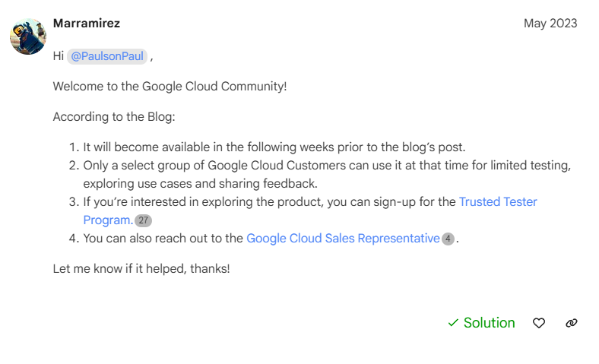Click the "According to the Blog:" text
The image size is (599, 364).
tap(114, 117)
